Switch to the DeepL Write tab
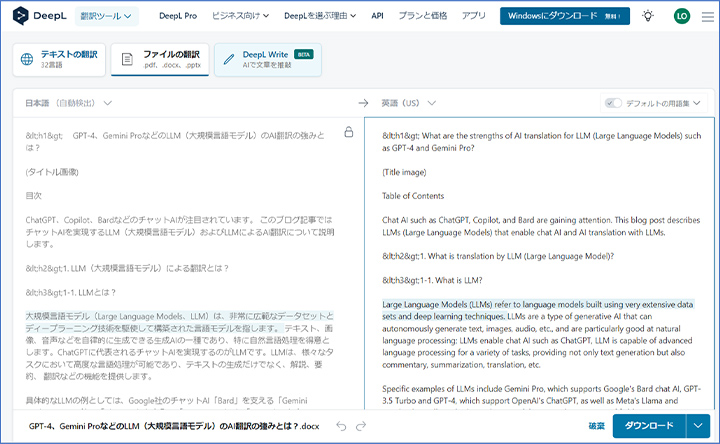 268,60
